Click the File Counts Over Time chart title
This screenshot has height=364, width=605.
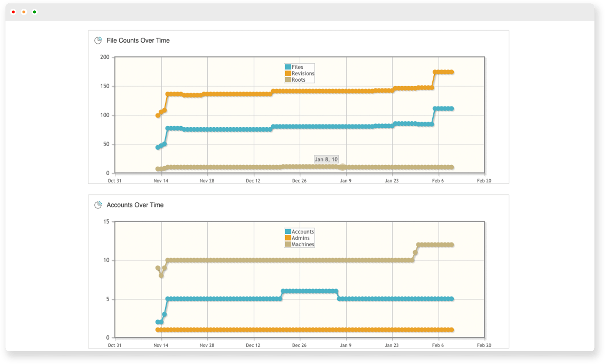tap(138, 40)
